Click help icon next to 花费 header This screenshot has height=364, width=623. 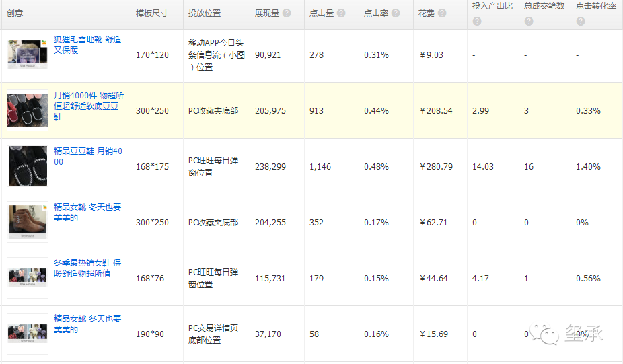(x=442, y=13)
